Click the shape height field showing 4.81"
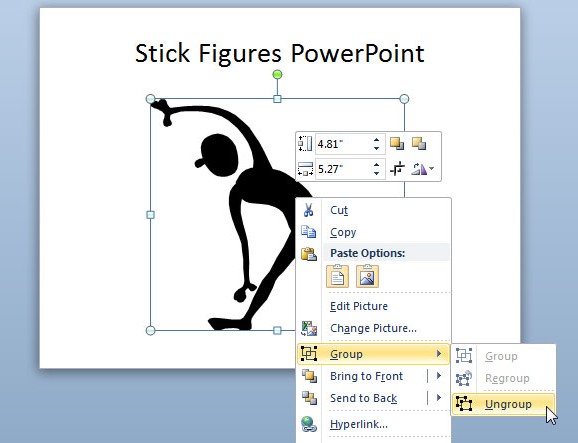 pos(344,144)
